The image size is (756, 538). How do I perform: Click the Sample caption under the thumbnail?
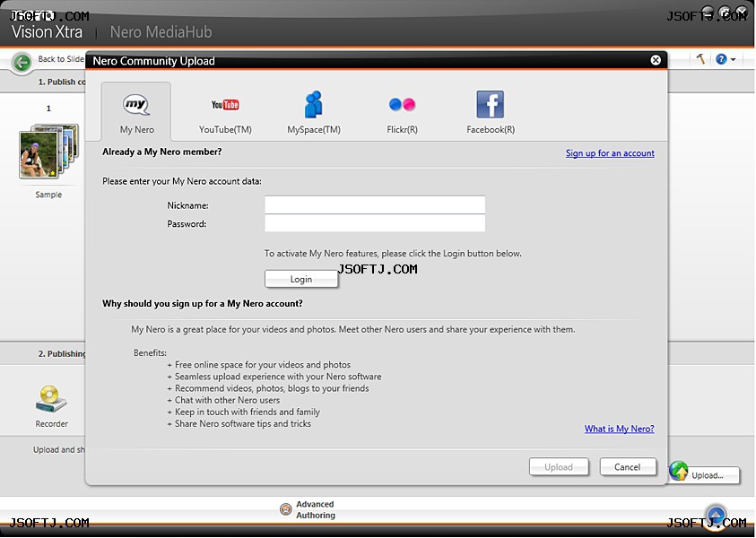pos(48,195)
